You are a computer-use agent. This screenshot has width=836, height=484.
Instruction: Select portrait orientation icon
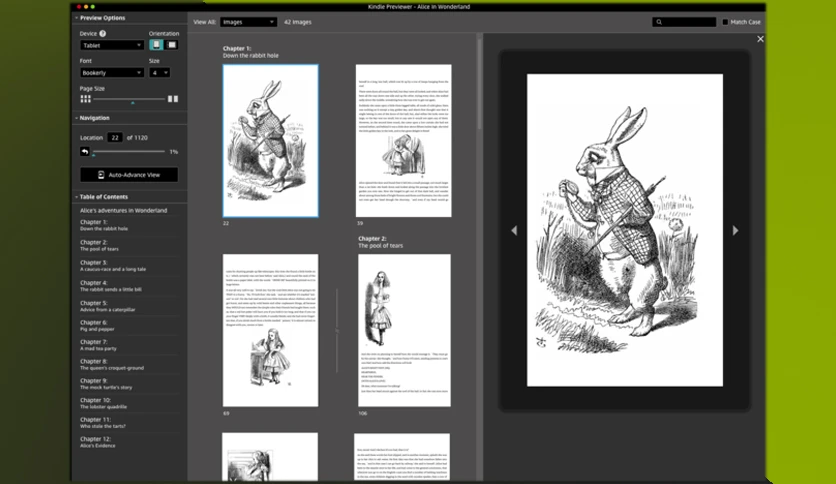[x=156, y=45]
